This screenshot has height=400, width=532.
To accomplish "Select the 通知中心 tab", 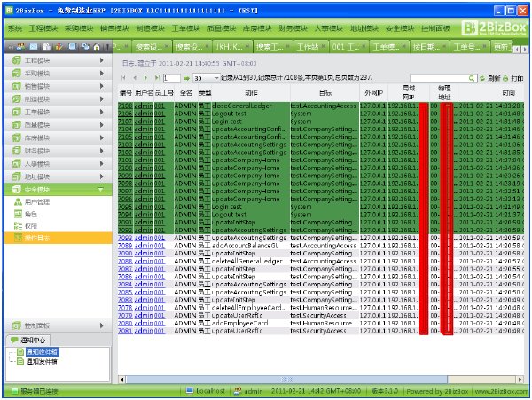I will click(x=28, y=340).
